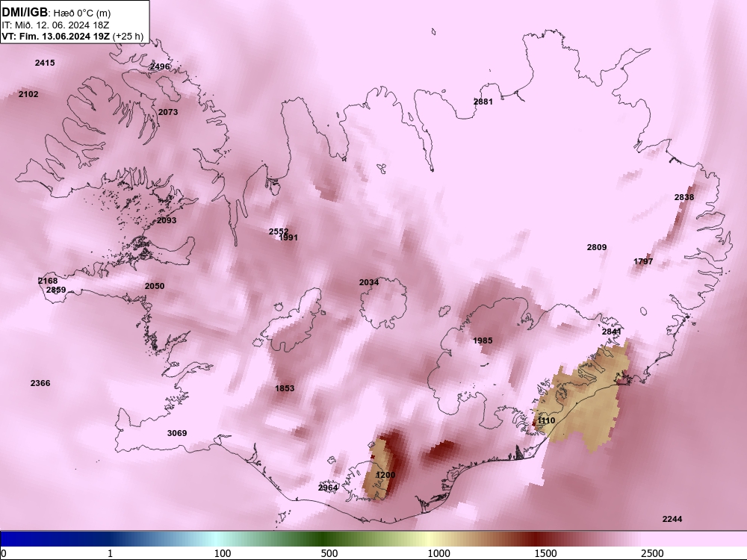747x560 pixels.
Task: Click the 2838 value in the east
Action: point(684,197)
